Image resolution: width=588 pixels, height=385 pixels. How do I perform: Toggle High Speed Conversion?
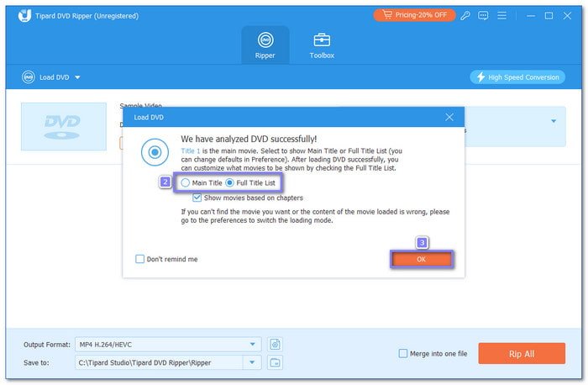(x=517, y=77)
